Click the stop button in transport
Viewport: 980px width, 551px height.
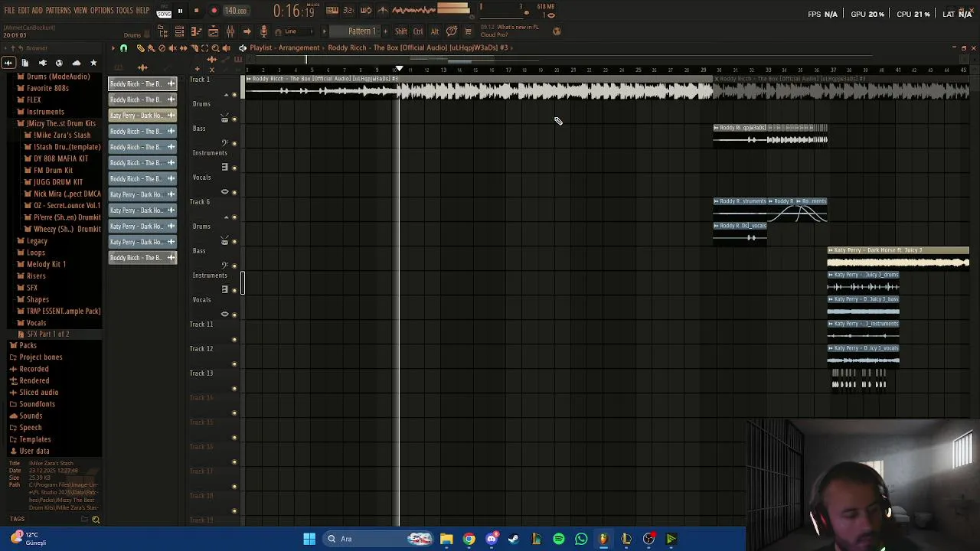(196, 11)
